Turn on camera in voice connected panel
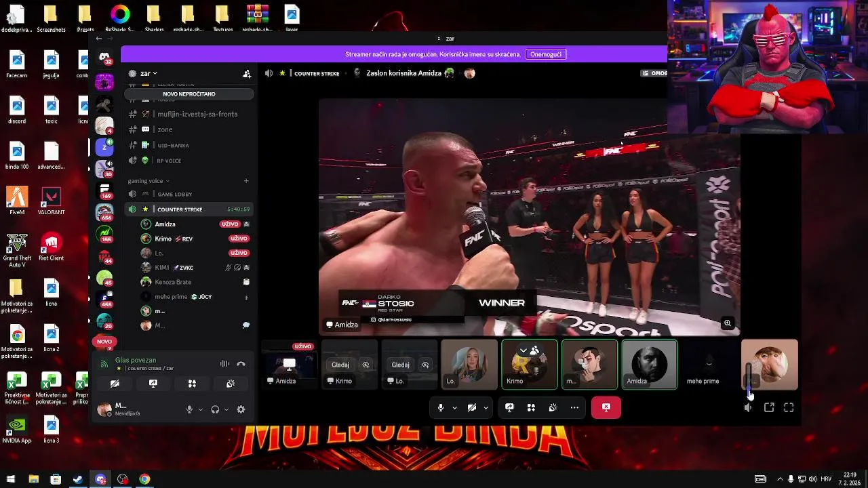The width and height of the screenshot is (868, 488). click(115, 384)
